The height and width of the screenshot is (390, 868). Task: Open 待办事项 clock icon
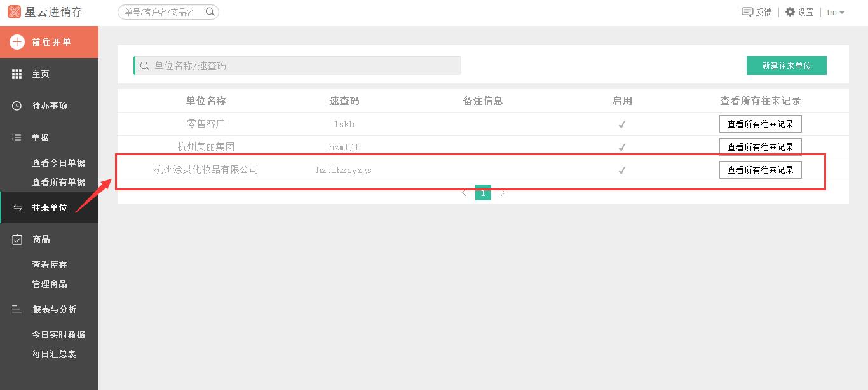point(17,106)
